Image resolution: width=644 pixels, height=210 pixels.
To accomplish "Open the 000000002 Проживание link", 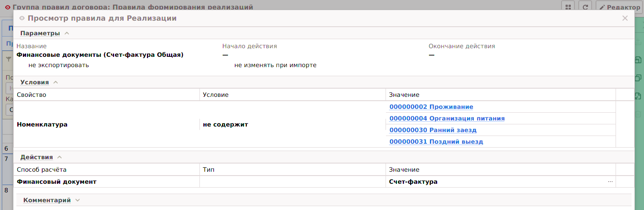I will (x=431, y=107).
